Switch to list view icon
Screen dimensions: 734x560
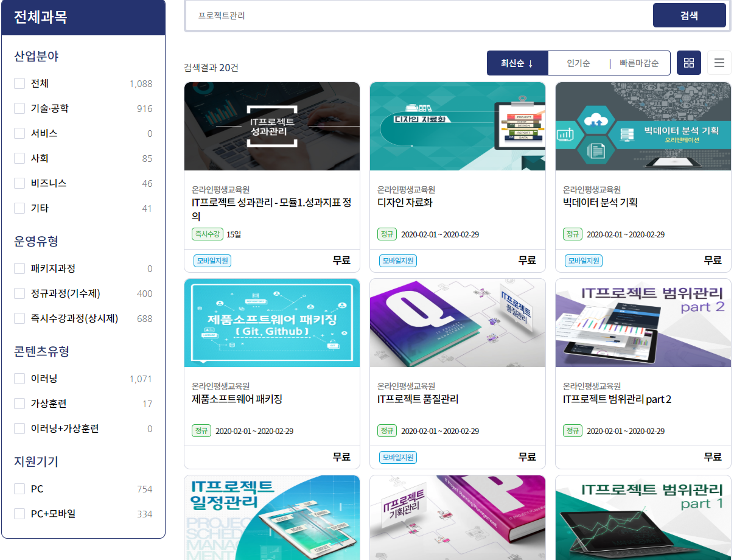point(719,63)
